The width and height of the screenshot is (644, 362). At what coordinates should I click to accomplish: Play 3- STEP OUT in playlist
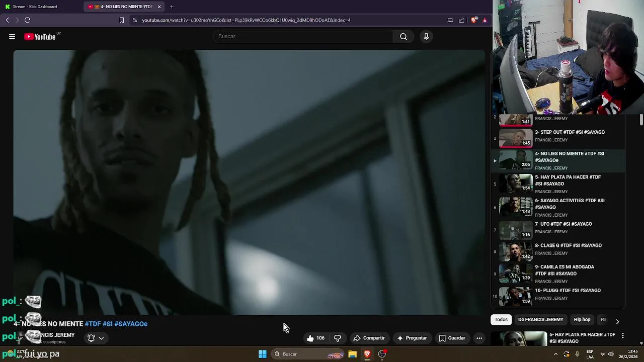coord(557,137)
